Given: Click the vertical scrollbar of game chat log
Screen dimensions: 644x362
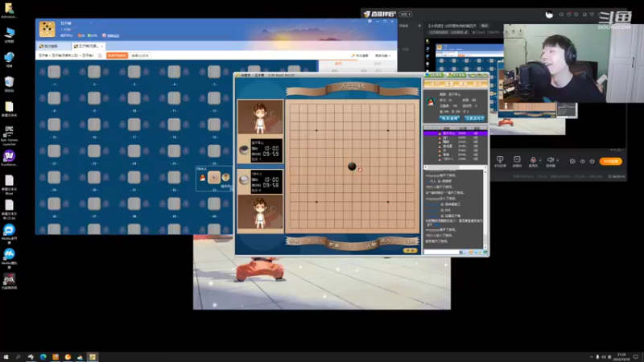Looking at the screenshot, I should 485,208.
